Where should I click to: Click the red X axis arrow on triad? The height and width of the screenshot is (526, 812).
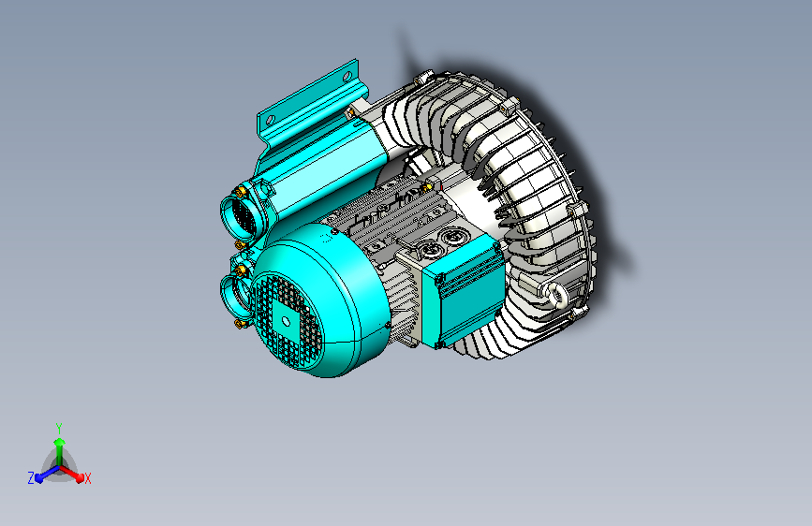coord(74,474)
